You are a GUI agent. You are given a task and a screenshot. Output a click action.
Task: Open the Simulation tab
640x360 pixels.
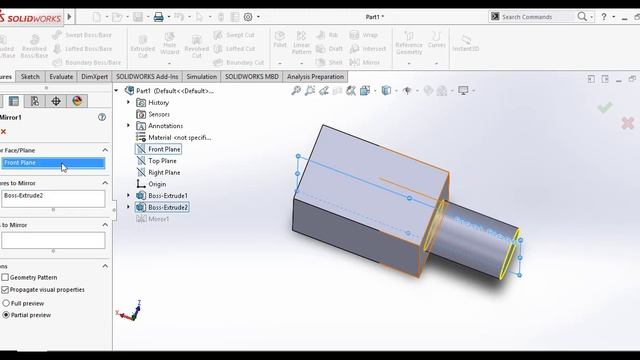click(202, 76)
